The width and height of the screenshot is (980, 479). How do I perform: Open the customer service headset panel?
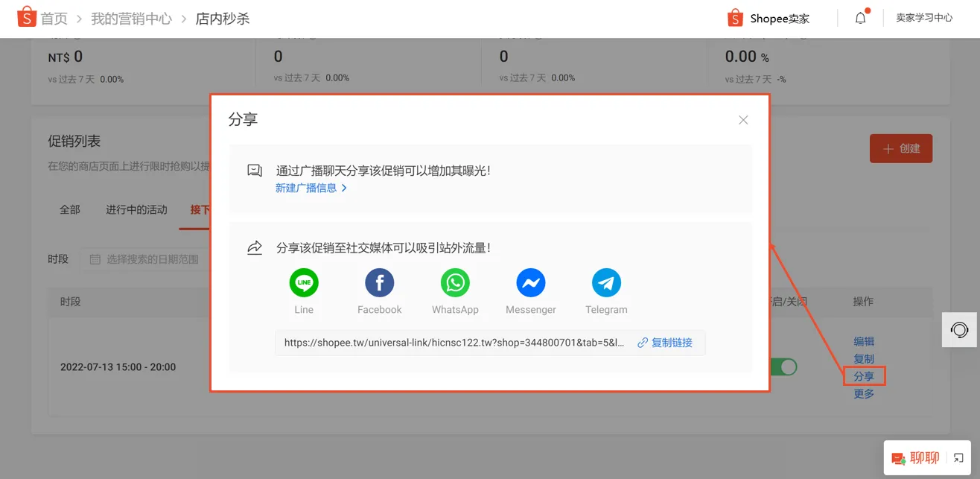point(959,329)
